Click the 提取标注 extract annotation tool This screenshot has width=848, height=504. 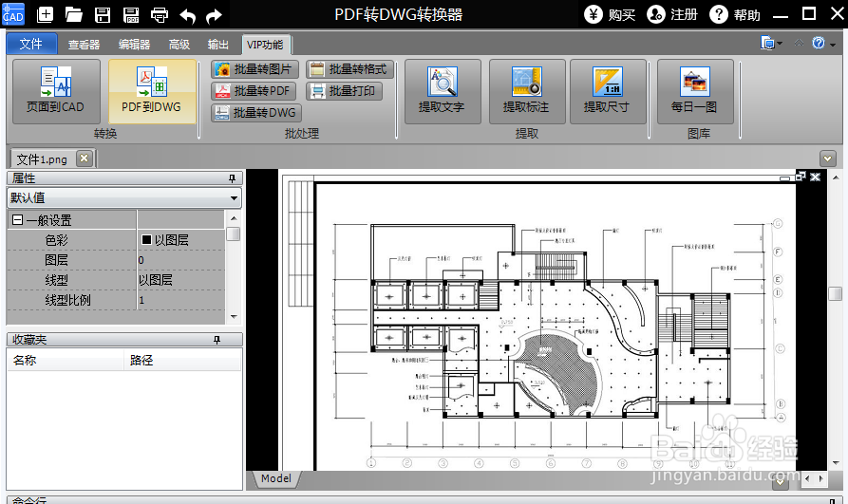pos(527,91)
